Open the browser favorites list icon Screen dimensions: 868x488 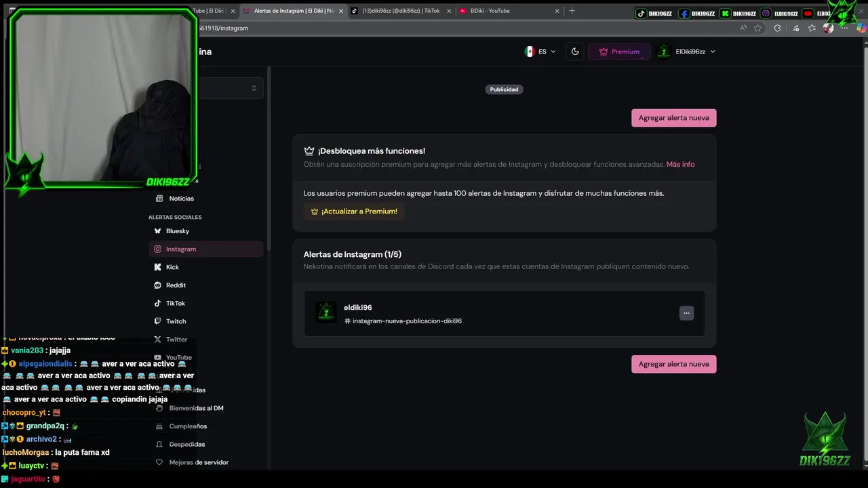pos(812,28)
